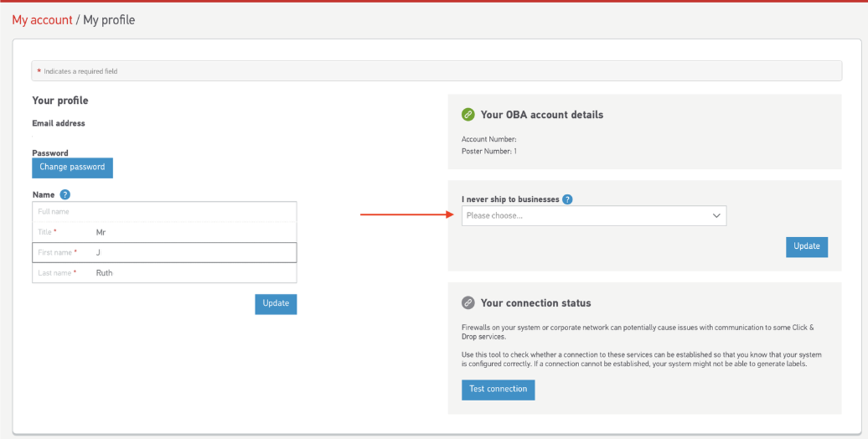Image resolution: width=868 pixels, height=439 pixels.
Task: Click the help icon beside Name
Action: coord(65,194)
